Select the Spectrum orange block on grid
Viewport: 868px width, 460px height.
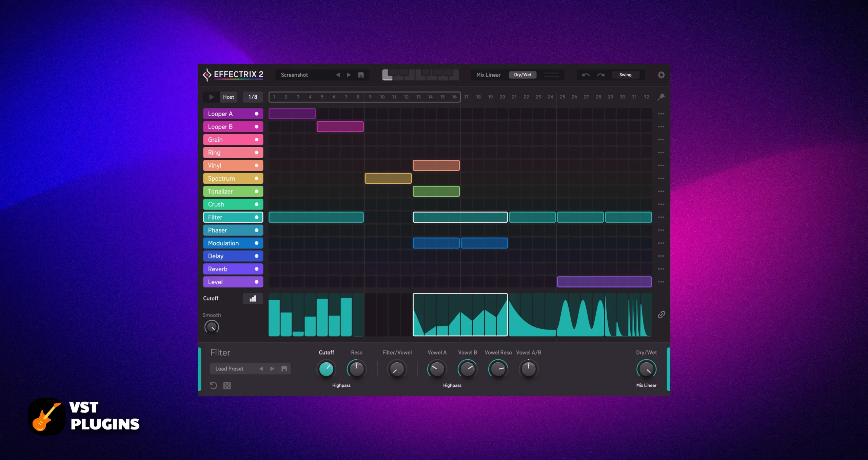click(388, 179)
